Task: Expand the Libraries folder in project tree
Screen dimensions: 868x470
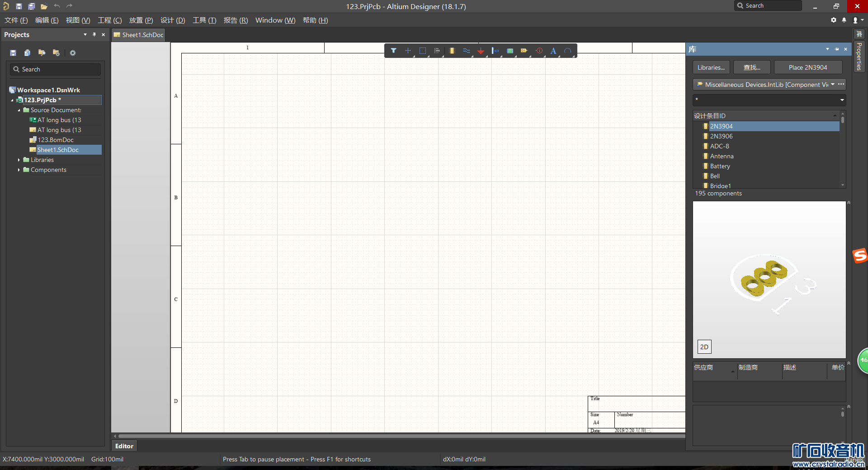Action: 19,160
